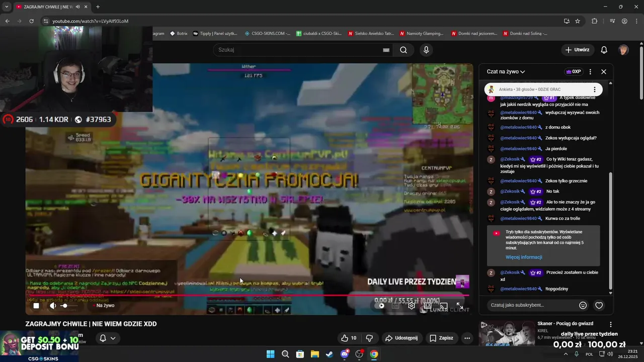Share the stream via Udostępnij

click(x=401, y=338)
